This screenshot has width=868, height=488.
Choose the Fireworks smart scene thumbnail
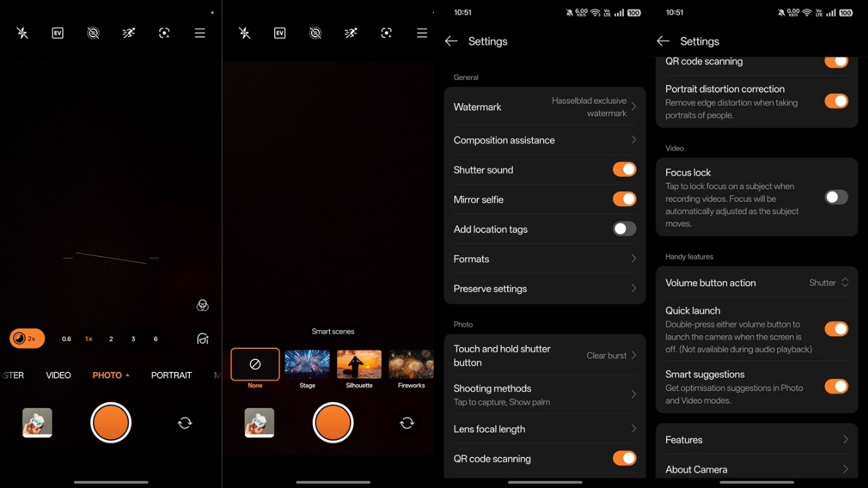411,366
